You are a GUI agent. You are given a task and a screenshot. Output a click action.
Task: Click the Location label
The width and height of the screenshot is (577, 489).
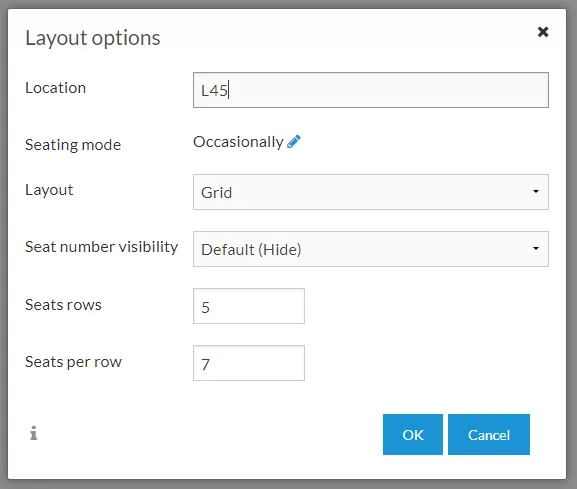[56, 88]
